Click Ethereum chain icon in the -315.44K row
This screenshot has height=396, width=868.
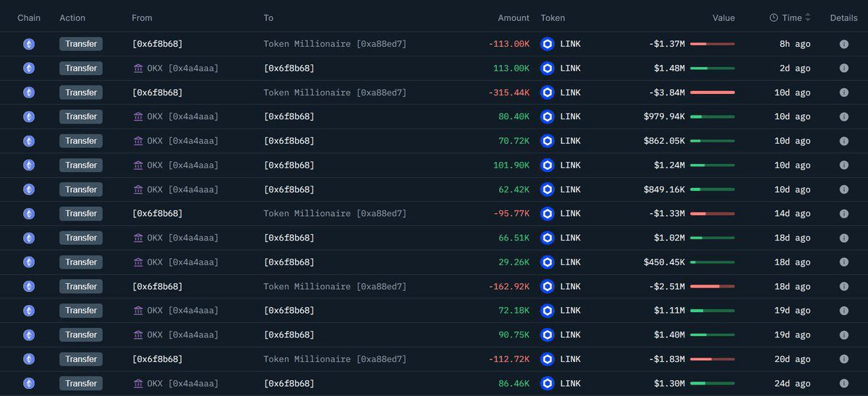(29, 92)
